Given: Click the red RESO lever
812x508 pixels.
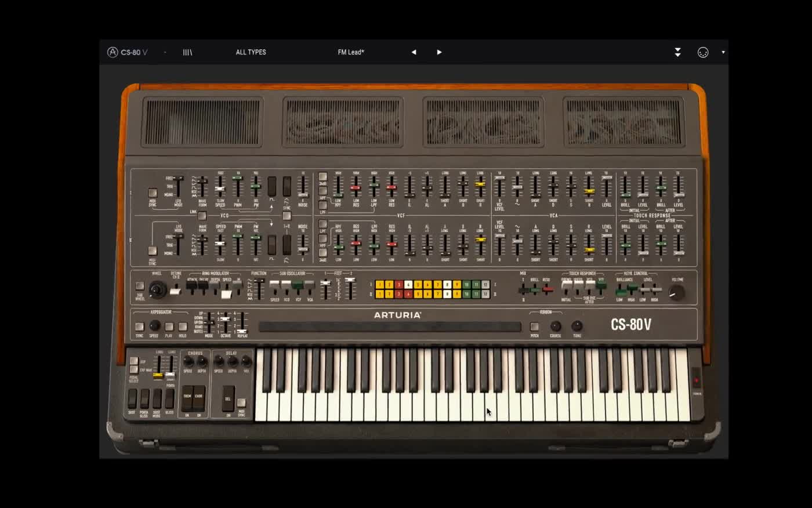Looking at the screenshot, I should click(x=547, y=289).
